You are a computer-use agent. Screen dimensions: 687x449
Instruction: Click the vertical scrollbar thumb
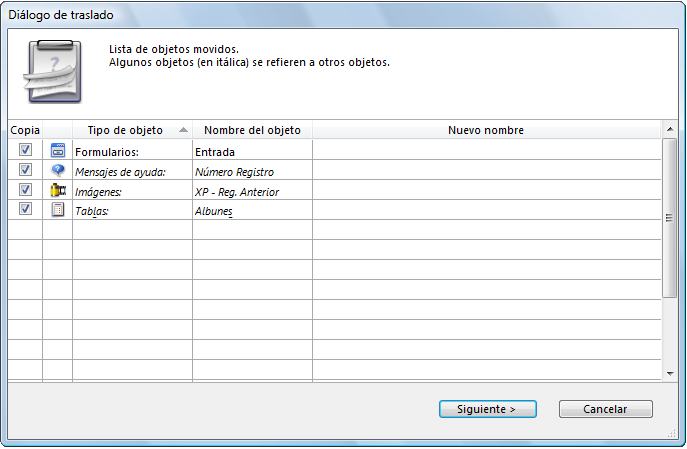pos(670,217)
